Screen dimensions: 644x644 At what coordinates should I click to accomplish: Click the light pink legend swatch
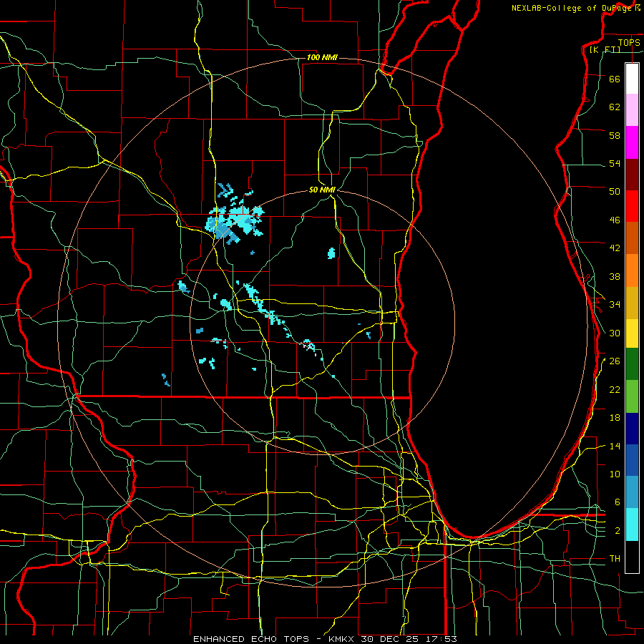pyautogui.click(x=632, y=110)
